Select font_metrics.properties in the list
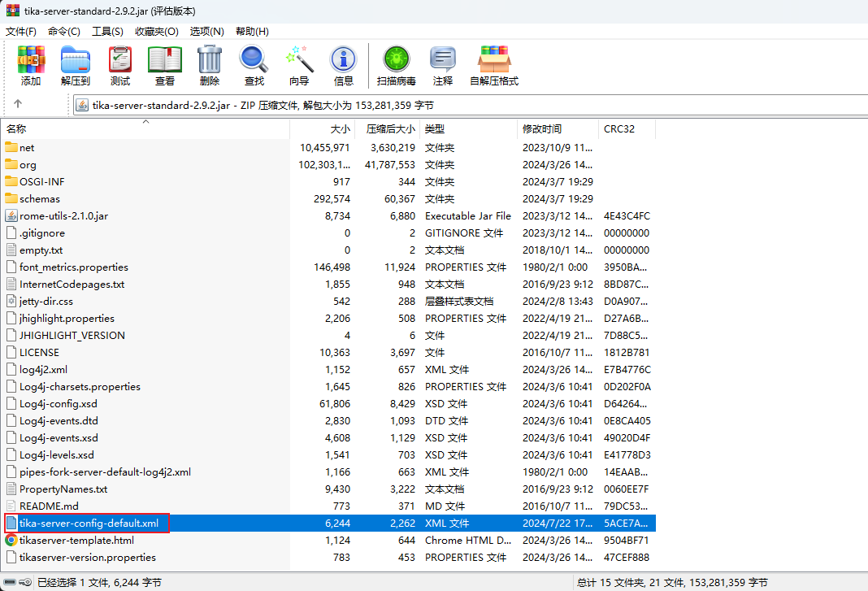 (x=74, y=267)
